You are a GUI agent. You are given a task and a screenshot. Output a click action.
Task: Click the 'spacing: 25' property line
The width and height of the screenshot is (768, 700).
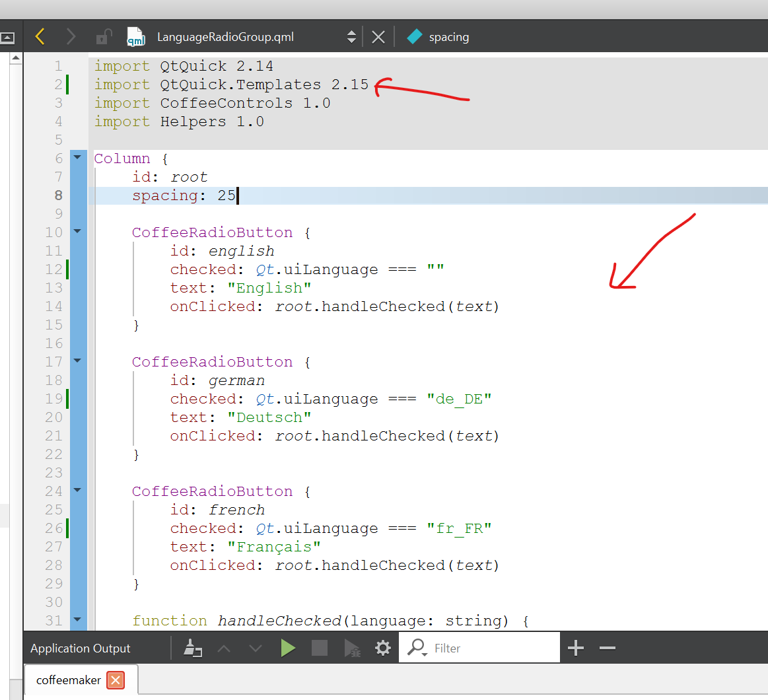184,196
